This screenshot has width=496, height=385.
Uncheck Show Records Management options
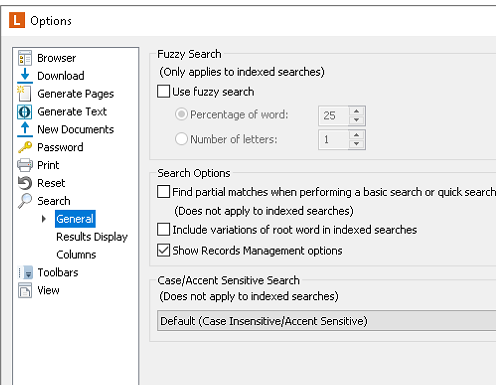pos(163,250)
